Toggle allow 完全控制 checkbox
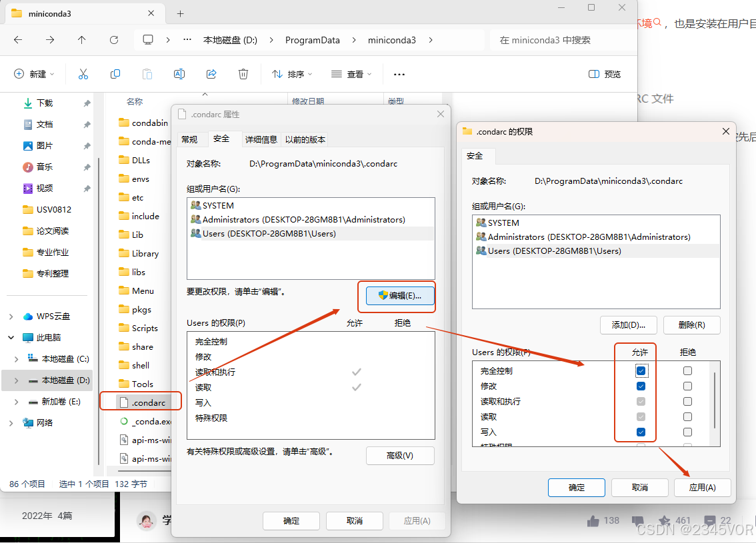The width and height of the screenshot is (756, 543). coord(641,371)
